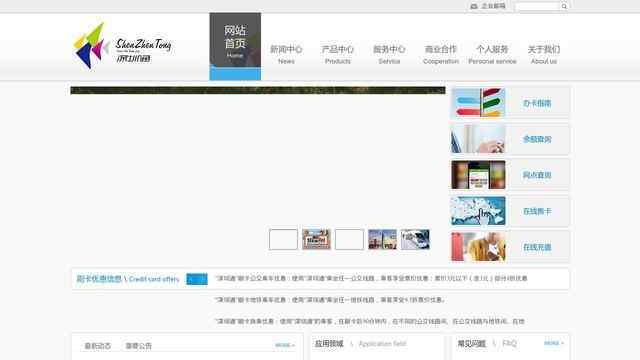Focus the top search input field
This screenshot has height=360, width=640.
tap(537, 6)
